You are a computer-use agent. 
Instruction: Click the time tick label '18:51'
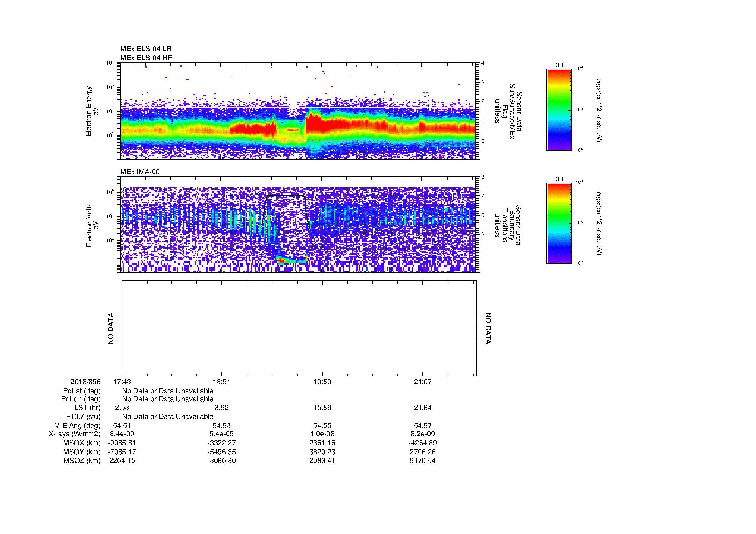[x=222, y=382]
